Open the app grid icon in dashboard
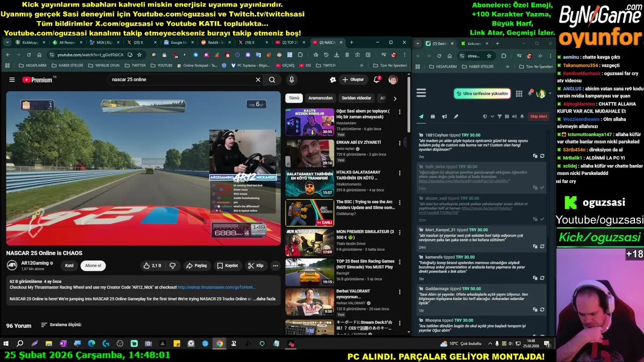644x362 pixels. [x=519, y=94]
